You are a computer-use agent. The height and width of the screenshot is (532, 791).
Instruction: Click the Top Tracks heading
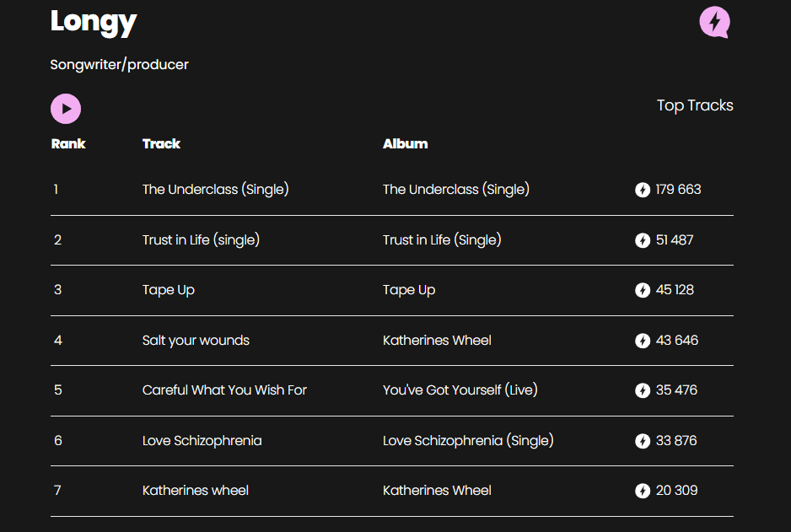coord(695,105)
